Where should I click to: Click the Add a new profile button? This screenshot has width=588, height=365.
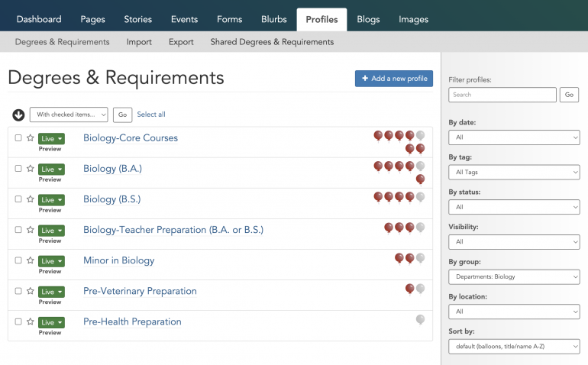click(x=394, y=79)
